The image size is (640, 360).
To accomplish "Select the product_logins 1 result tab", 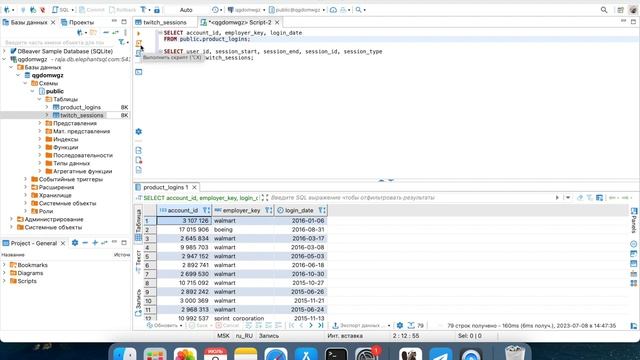I will coord(165,187).
